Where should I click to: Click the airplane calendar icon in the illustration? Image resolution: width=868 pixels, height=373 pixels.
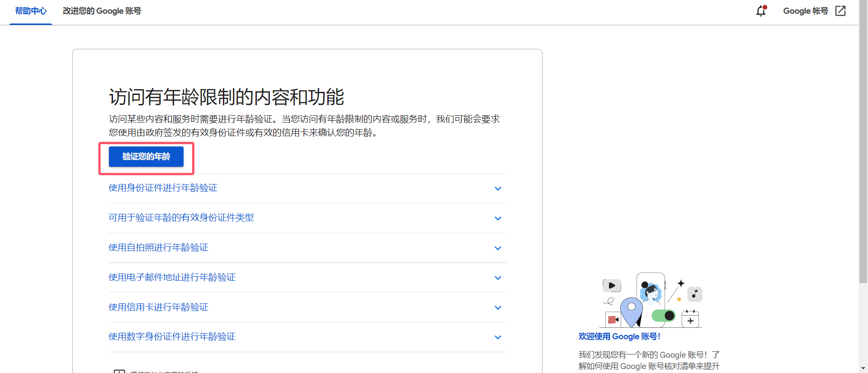point(690,319)
